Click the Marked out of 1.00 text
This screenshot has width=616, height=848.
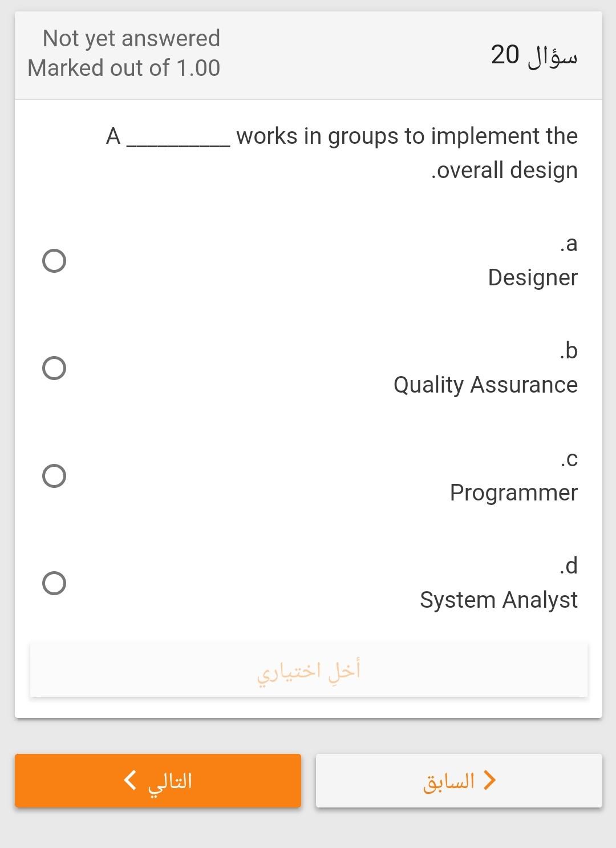(x=123, y=68)
